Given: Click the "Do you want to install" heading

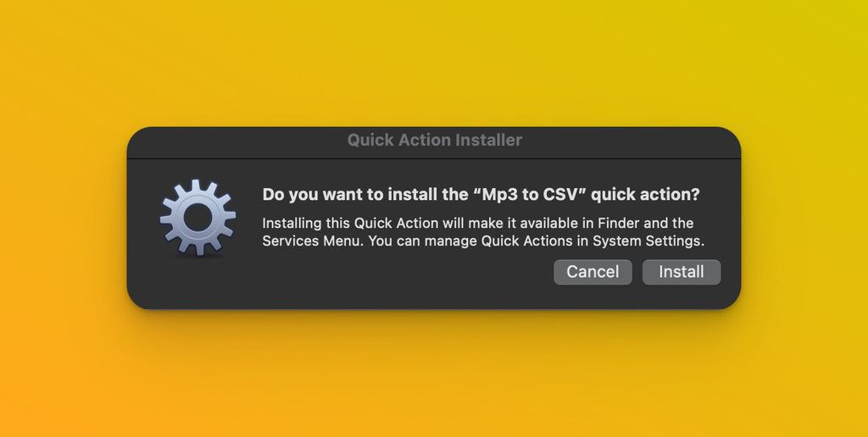Looking at the screenshot, I should pos(364,195).
